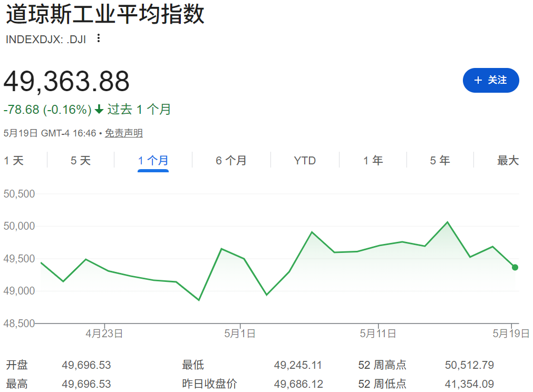Image resolution: width=533 pixels, height=392 pixels.
Task: Select the 1 个月 range tab
Action: (153, 160)
